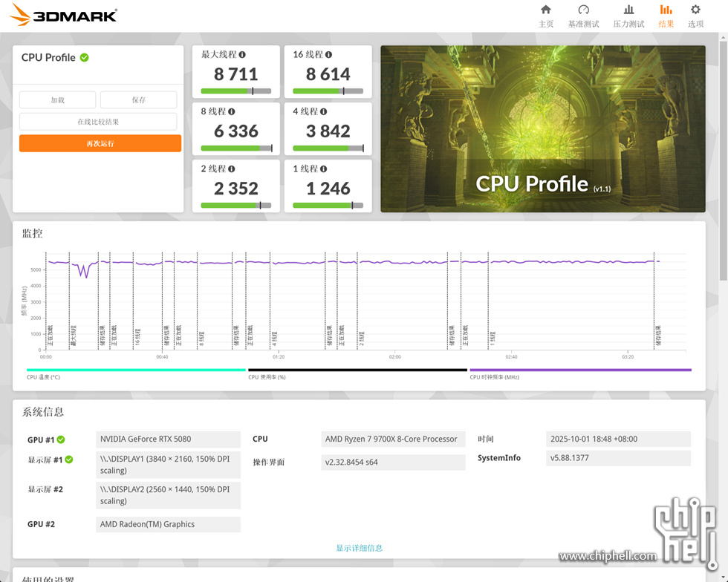This screenshot has width=728, height=582.
Task: Click the info icon beside 8 线程
Action: [x=232, y=112]
